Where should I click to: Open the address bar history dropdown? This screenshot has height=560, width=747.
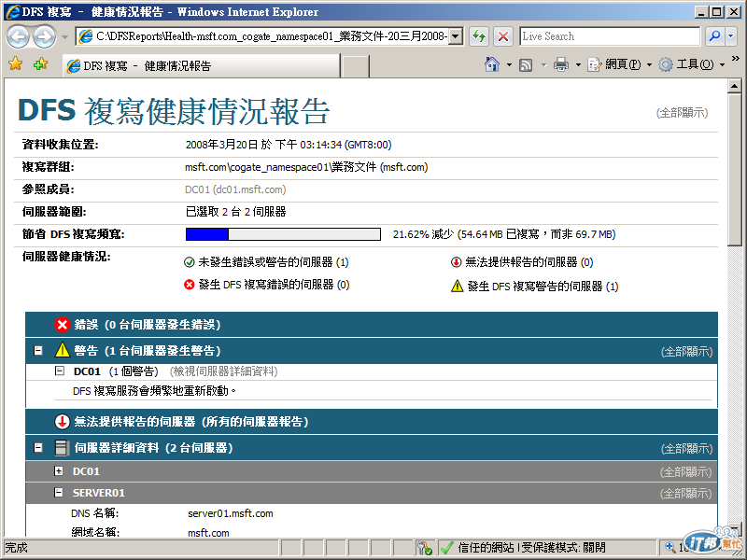pos(456,36)
